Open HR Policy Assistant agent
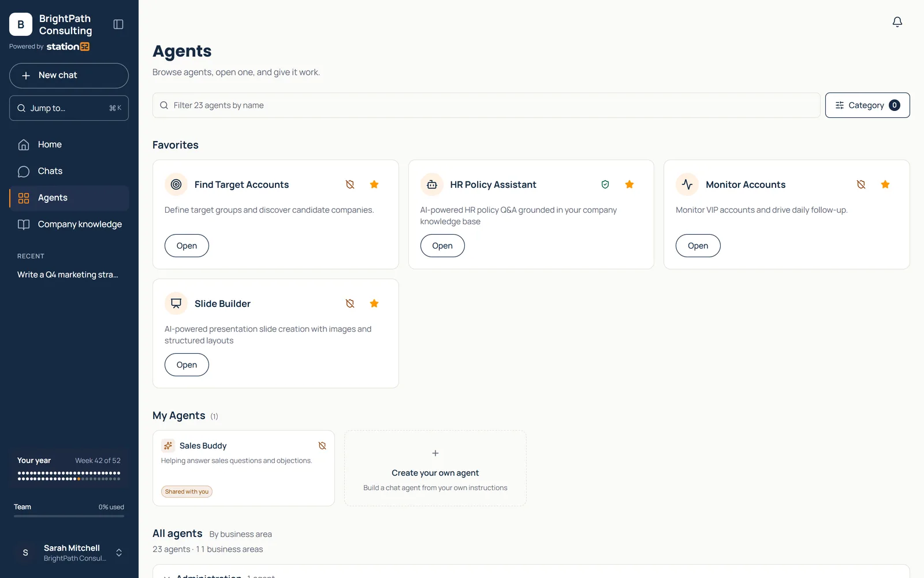This screenshot has height=578, width=924. pos(442,246)
